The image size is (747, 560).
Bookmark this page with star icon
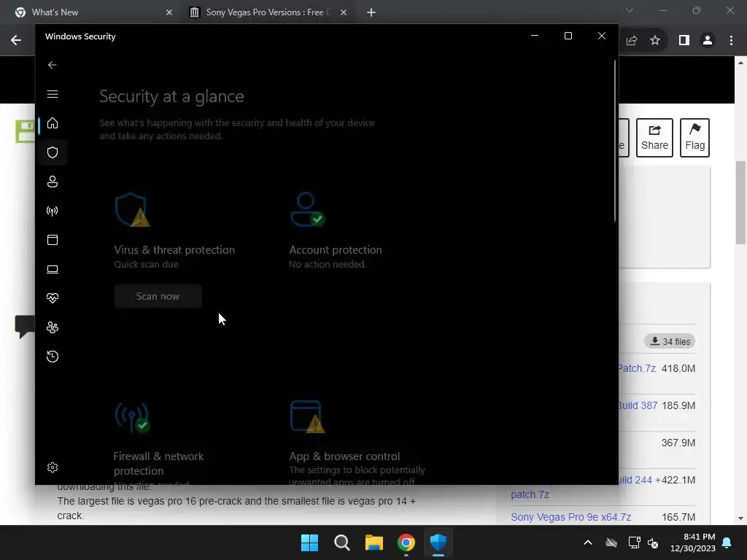(x=655, y=41)
